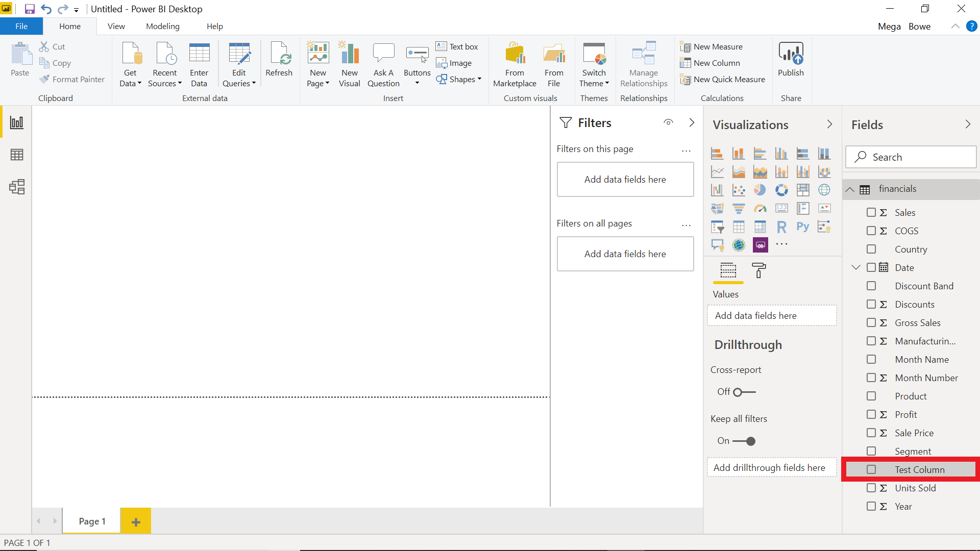Viewport: 980px width, 551px height.
Task: Collapse the Filters pane
Action: (692, 122)
